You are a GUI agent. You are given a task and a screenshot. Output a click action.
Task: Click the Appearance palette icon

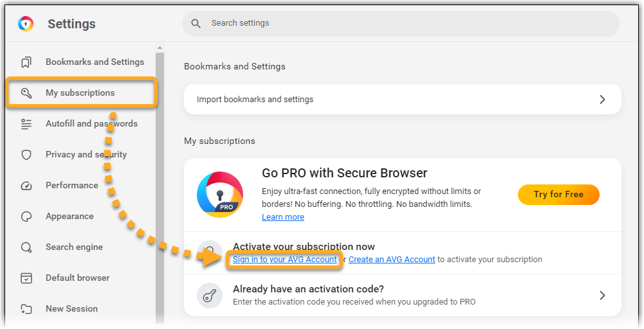click(x=26, y=217)
